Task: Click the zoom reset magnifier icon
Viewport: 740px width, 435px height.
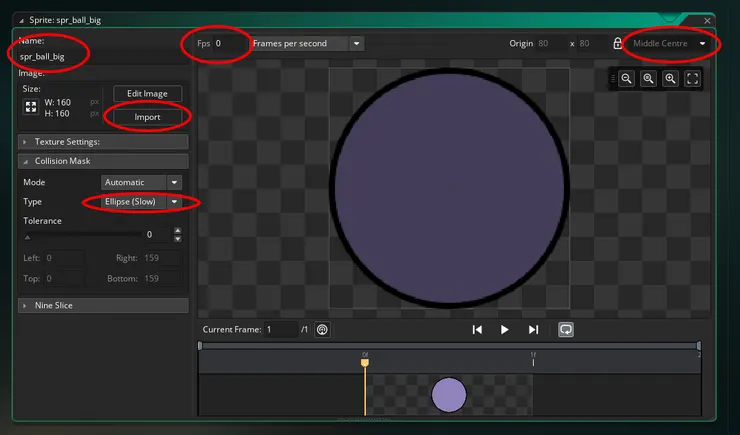Action: [x=648, y=79]
